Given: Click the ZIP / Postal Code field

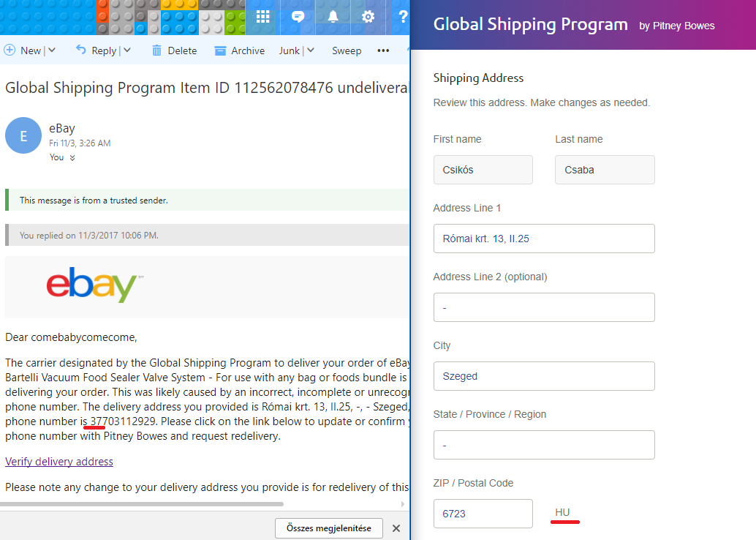Looking at the screenshot, I should pyautogui.click(x=483, y=514).
